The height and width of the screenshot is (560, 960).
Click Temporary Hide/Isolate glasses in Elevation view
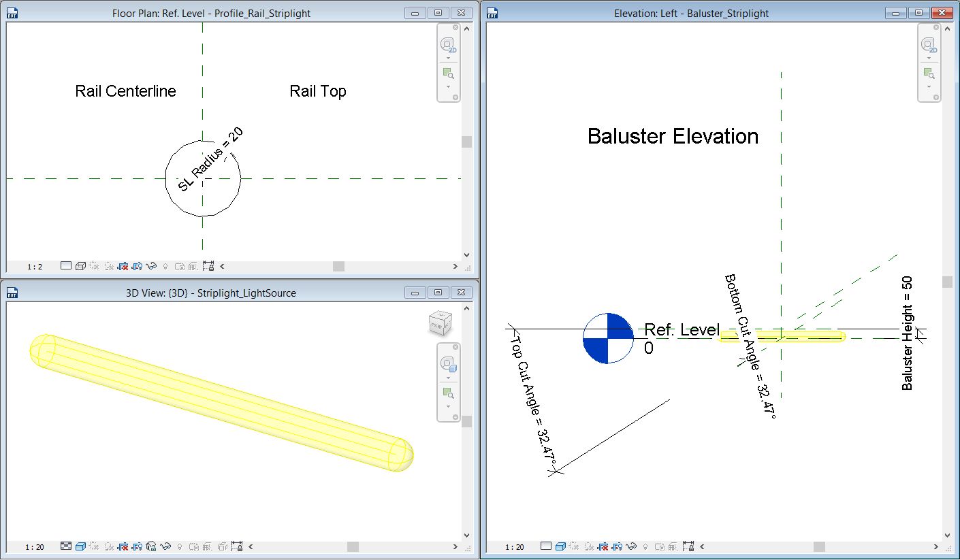point(631,546)
